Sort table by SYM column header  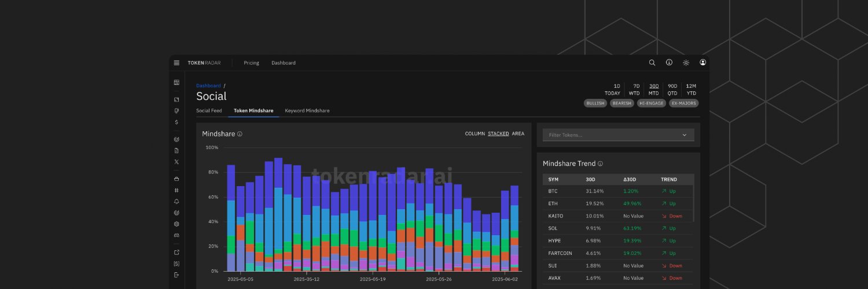pyautogui.click(x=553, y=179)
